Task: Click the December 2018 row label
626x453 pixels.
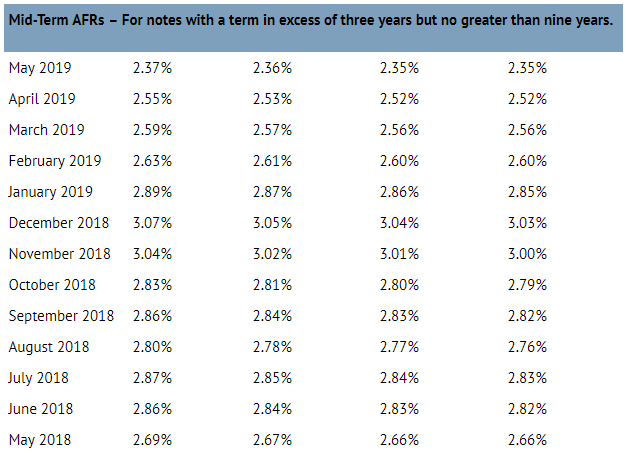Action: click(x=59, y=223)
